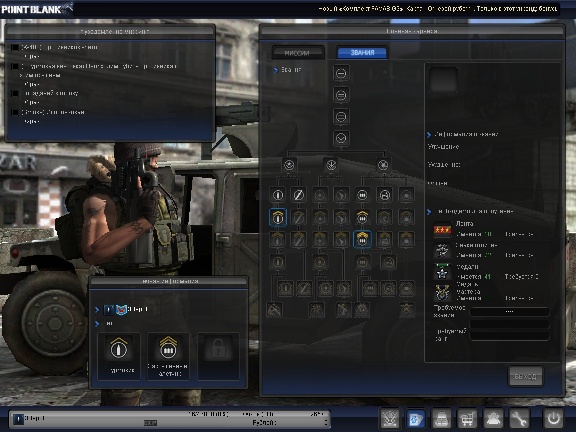576x432 pixels.
Task: Tick the fourth mission checkbox in the mission list
Action: 15,112
